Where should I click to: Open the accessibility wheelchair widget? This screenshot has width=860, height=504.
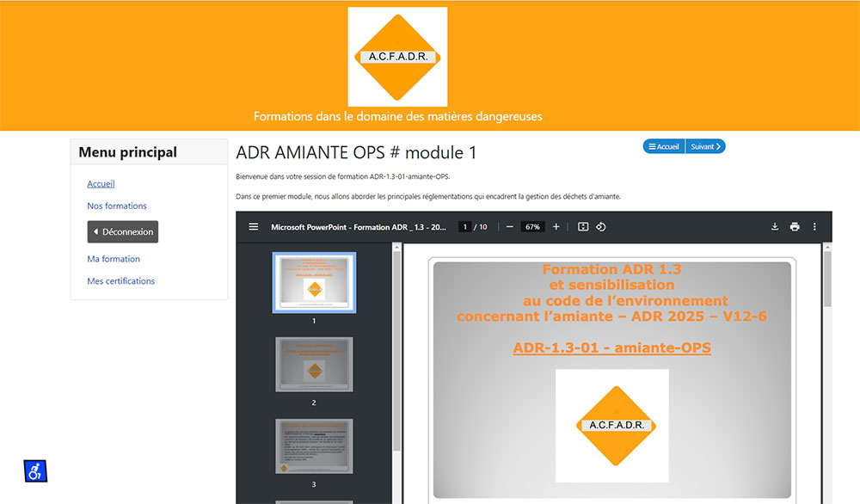[x=35, y=471]
